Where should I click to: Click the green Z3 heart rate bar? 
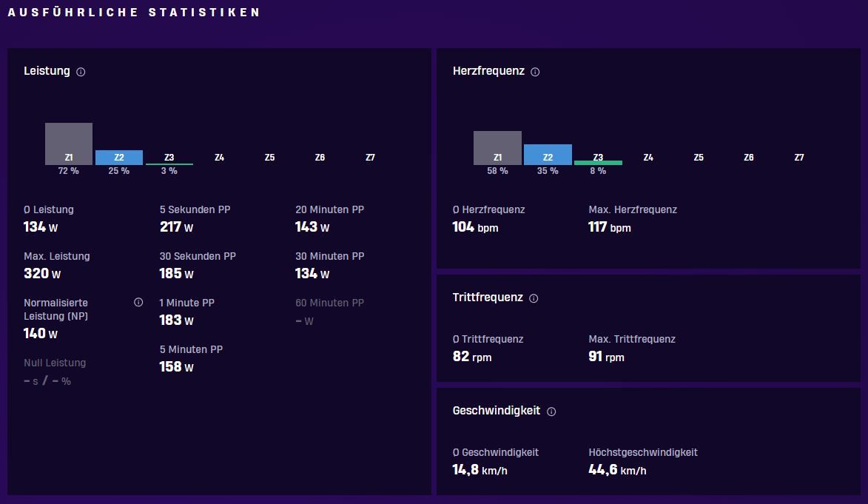(599, 162)
